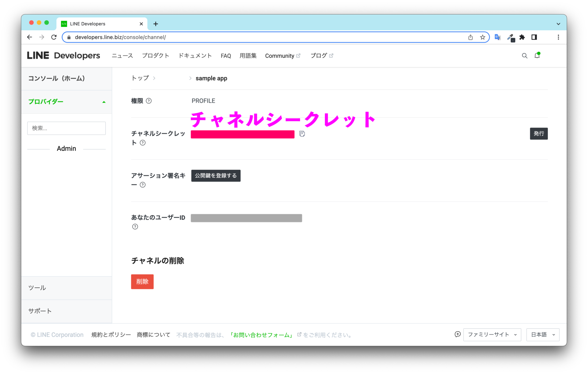Image resolution: width=588 pixels, height=374 pixels.
Task: Open help for あなたのユーザーID
Action: [x=135, y=227]
